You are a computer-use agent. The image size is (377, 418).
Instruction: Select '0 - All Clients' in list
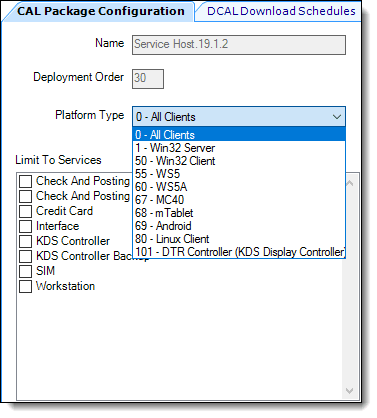tap(239, 135)
